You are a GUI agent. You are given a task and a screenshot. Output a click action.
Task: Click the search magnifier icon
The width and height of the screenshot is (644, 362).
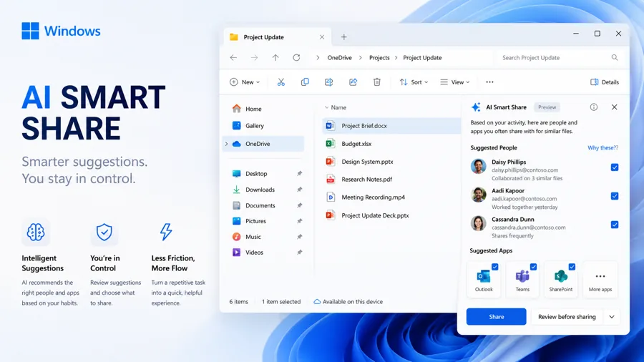(x=615, y=57)
